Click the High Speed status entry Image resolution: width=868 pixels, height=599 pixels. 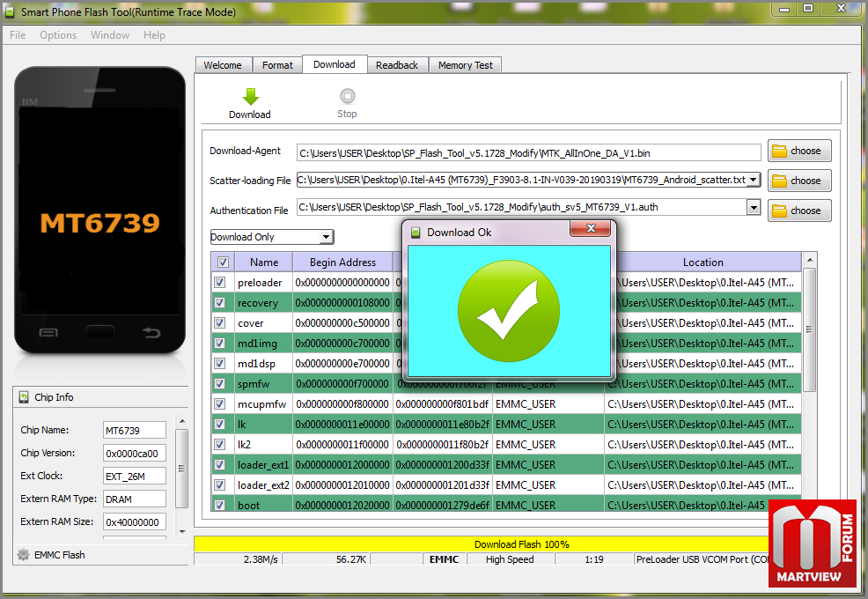[x=510, y=559]
